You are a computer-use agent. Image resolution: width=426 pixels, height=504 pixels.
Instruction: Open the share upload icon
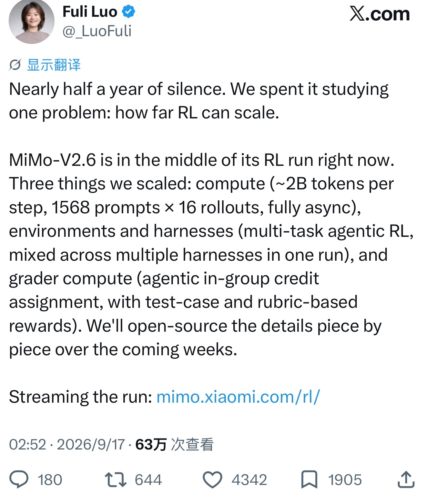(406, 479)
